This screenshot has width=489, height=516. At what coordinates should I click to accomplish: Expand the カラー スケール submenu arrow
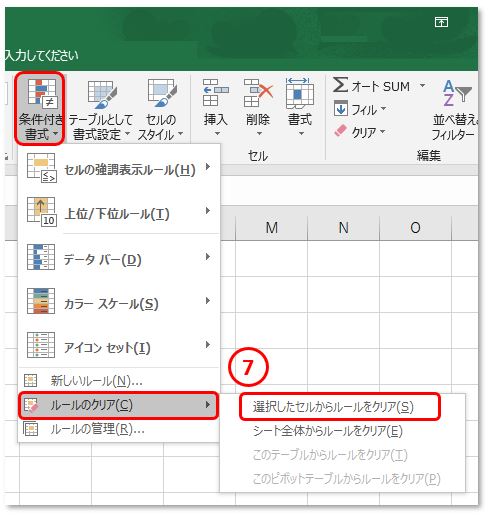[x=208, y=301]
